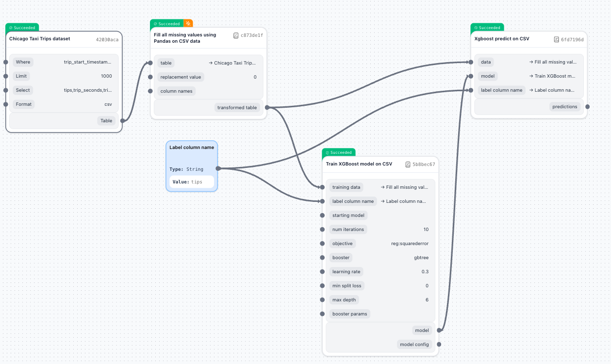
Task: Click the Succeeded badge on Train XGBoost node
Action: point(339,152)
